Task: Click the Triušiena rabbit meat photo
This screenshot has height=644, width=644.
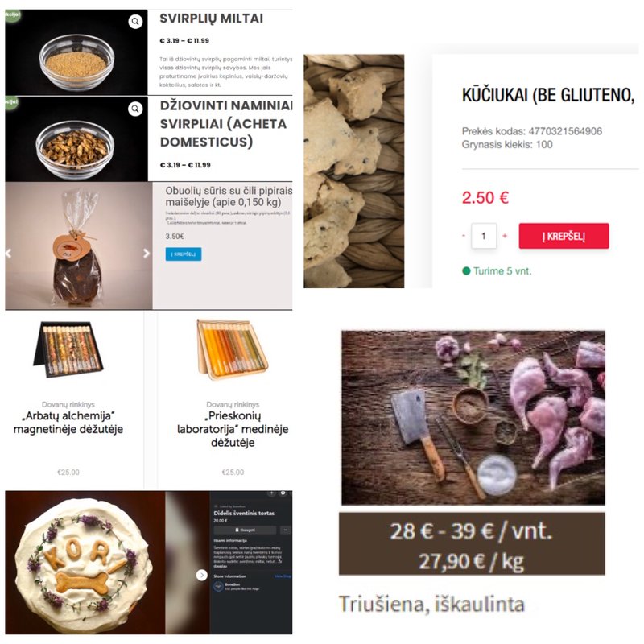Action: point(473,418)
